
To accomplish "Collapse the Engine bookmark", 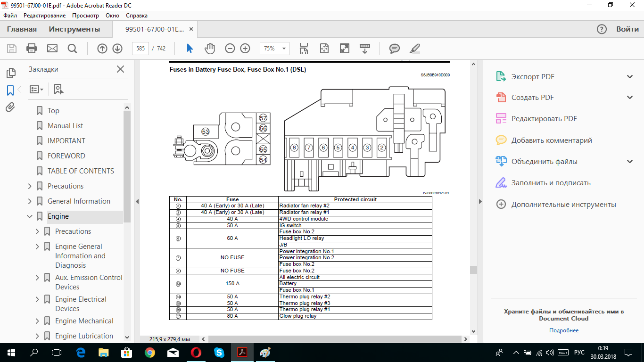I will (x=30, y=216).
